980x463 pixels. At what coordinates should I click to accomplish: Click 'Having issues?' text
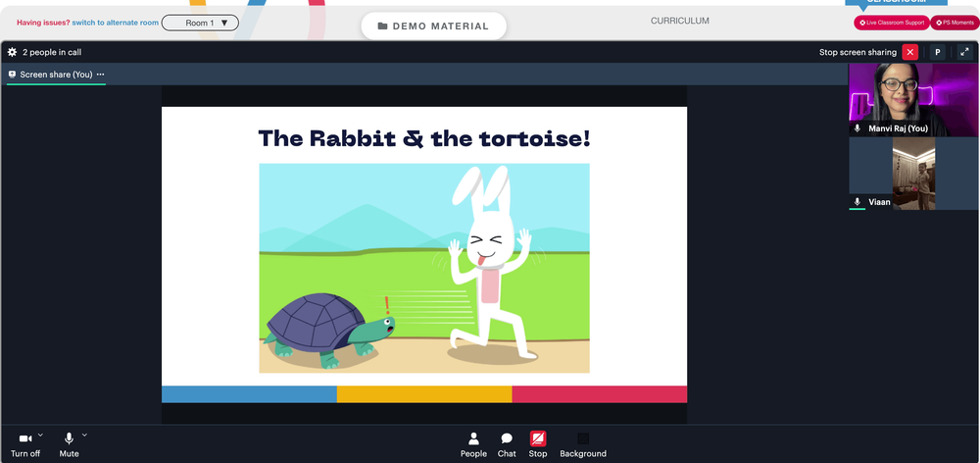click(x=43, y=23)
